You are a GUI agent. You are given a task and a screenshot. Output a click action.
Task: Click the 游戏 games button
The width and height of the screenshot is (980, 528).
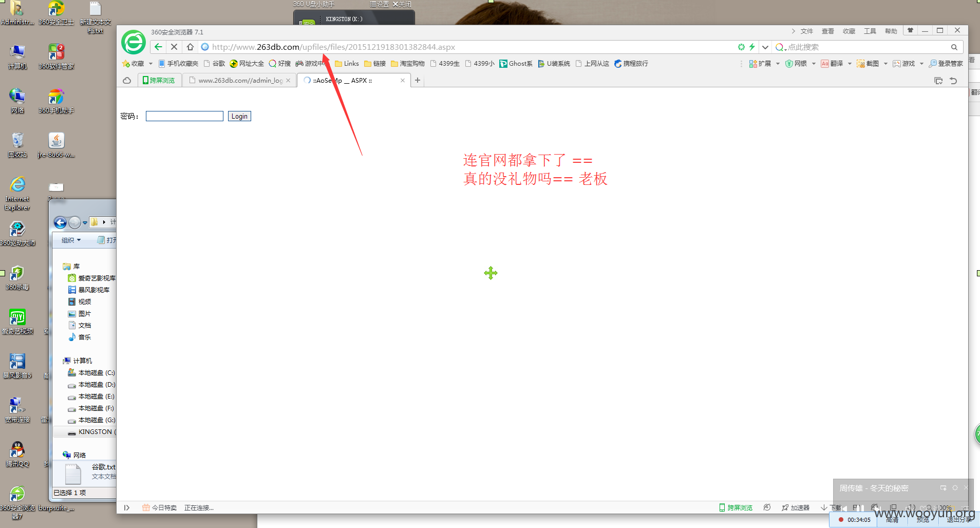pos(904,64)
